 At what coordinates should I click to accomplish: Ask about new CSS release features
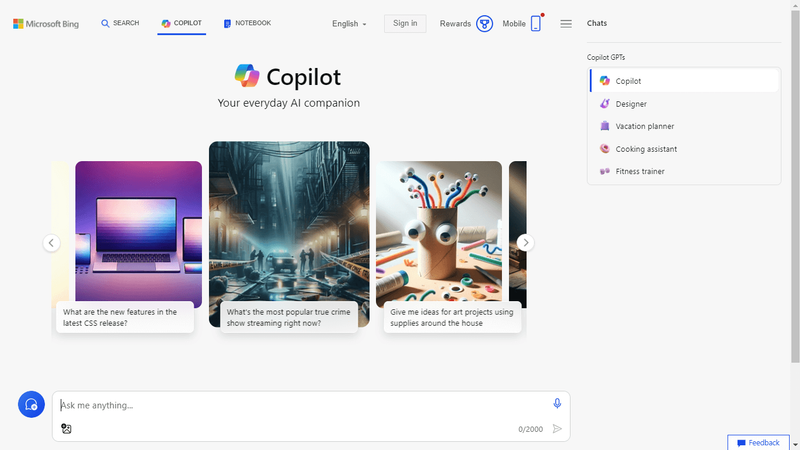(125, 317)
